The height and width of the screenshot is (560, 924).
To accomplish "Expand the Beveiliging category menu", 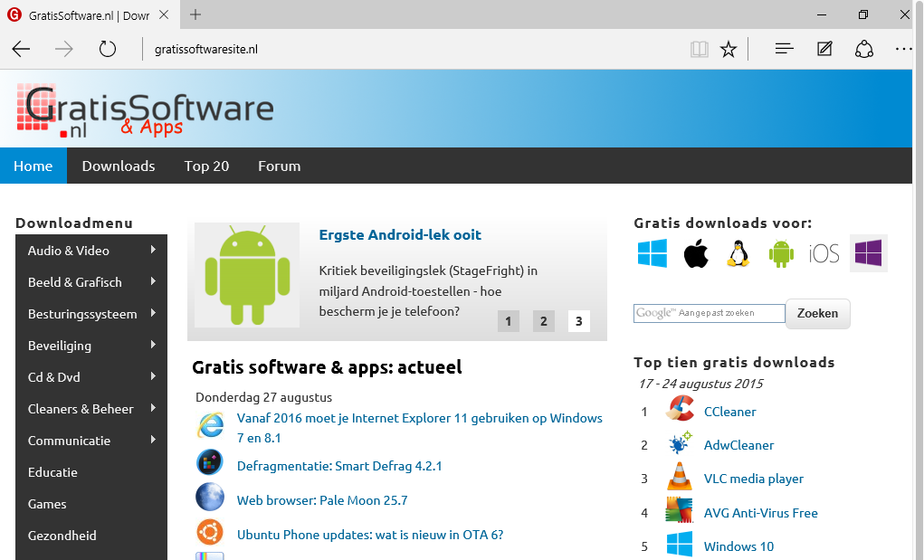I will coord(90,346).
